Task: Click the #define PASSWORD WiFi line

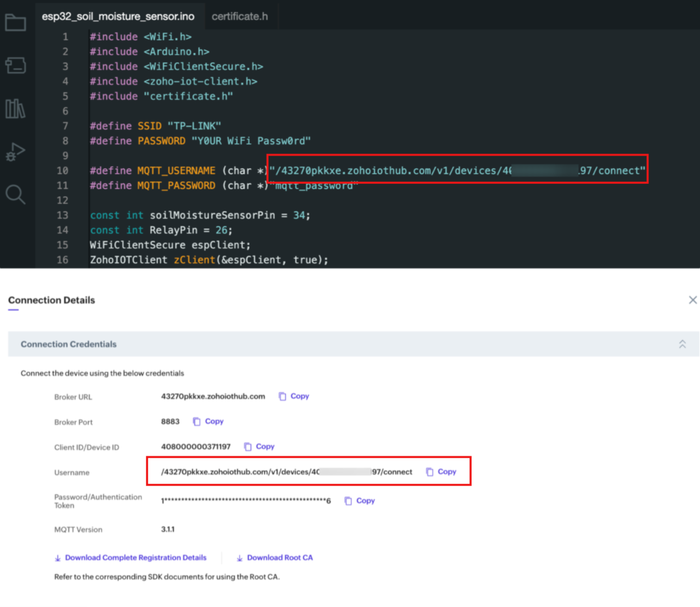Action: [200, 141]
